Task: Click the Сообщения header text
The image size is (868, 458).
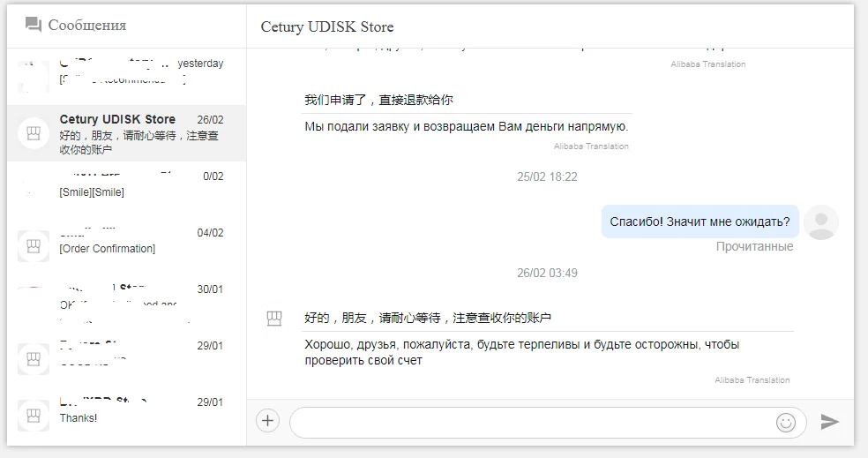Action: click(87, 25)
